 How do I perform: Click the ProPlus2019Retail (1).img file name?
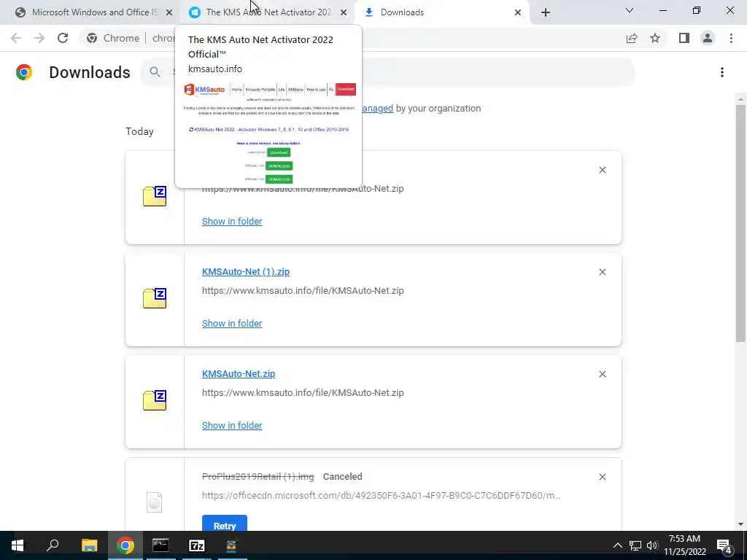pos(258,477)
